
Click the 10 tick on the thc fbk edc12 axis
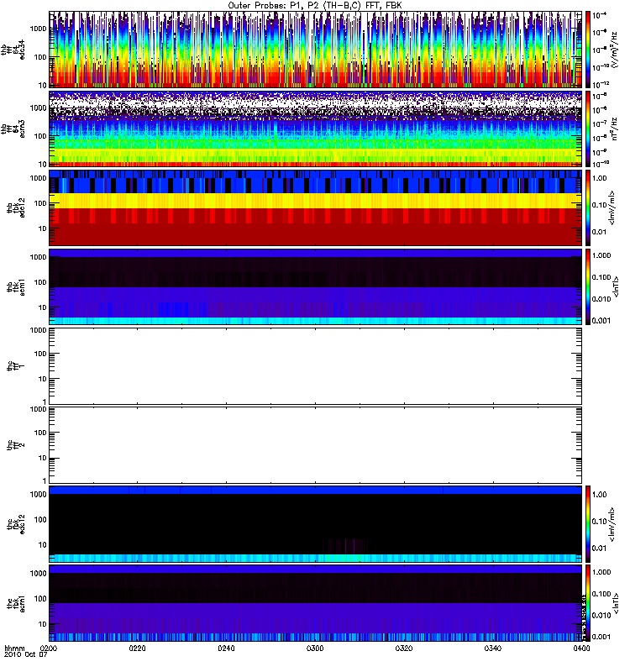42,545
